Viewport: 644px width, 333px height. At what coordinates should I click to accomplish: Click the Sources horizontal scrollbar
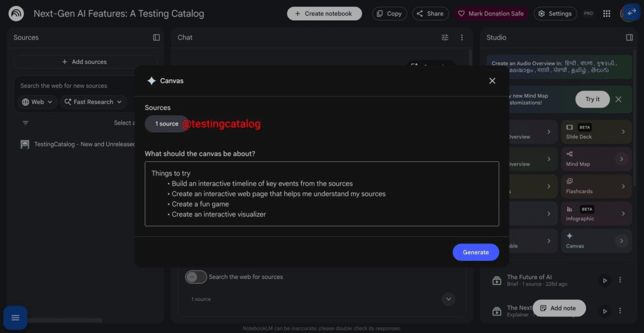click(x=62, y=320)
